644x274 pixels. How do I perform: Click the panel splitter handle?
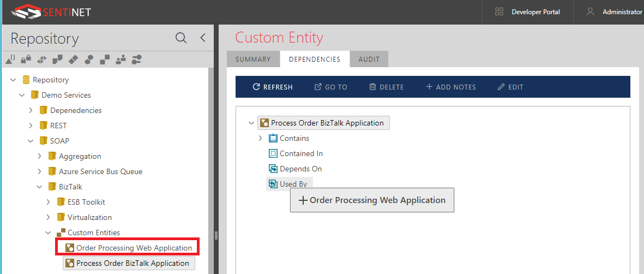pyautogui.click(x=216, y=236)
